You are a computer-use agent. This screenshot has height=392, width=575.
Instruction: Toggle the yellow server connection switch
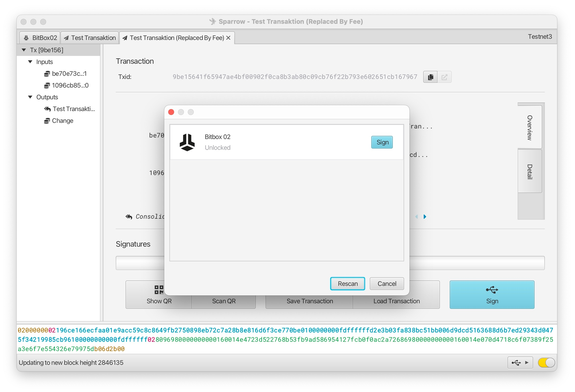pyautogui.click(x=546, y=363)
